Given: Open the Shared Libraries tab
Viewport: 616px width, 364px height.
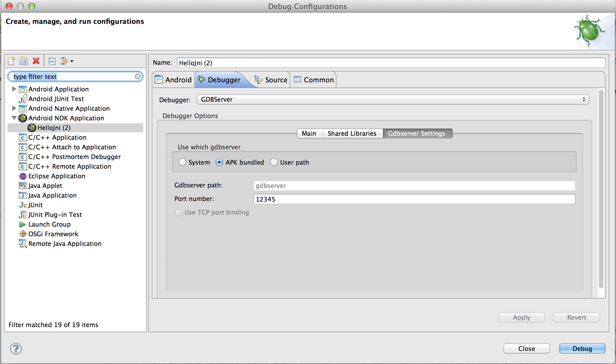Looking at the screenshot, I should point(352,133).
